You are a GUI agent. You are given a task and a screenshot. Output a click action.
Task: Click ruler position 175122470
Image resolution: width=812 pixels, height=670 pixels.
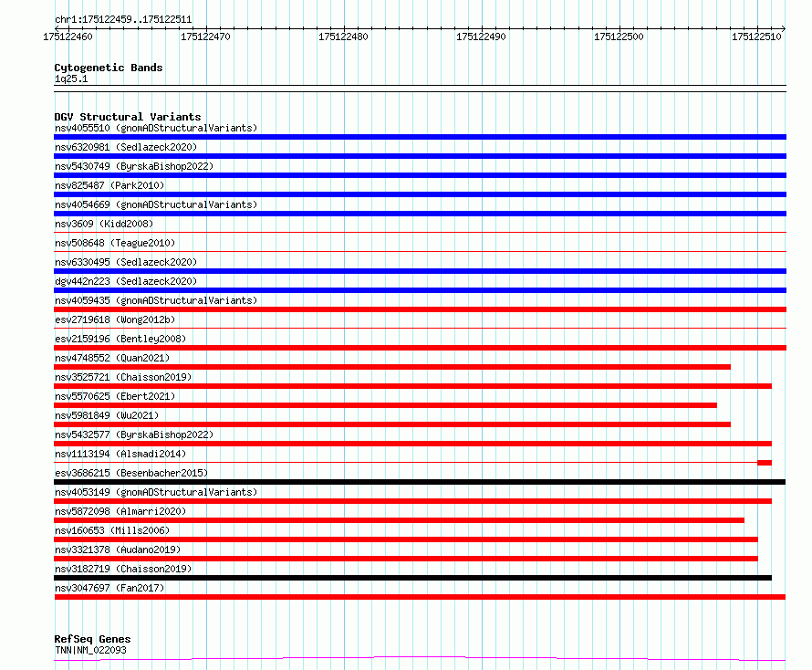(205, 37)
